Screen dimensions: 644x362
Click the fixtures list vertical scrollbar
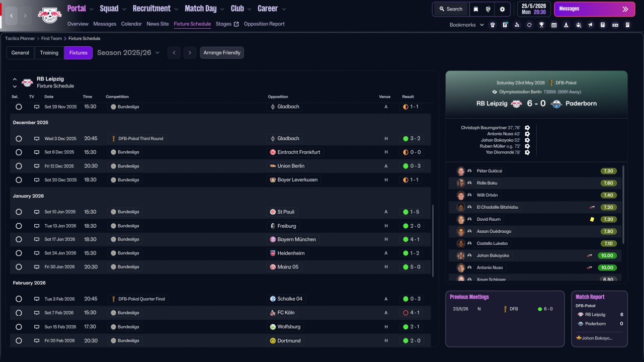(432, 240)
